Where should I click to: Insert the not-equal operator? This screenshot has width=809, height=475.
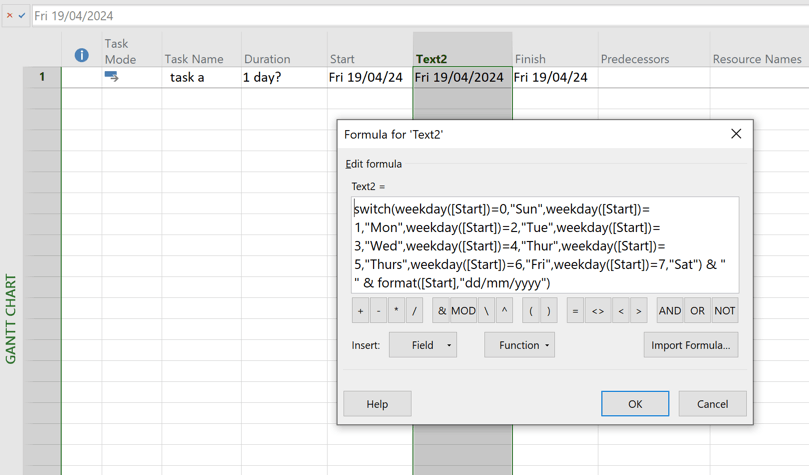pos(598,310)
